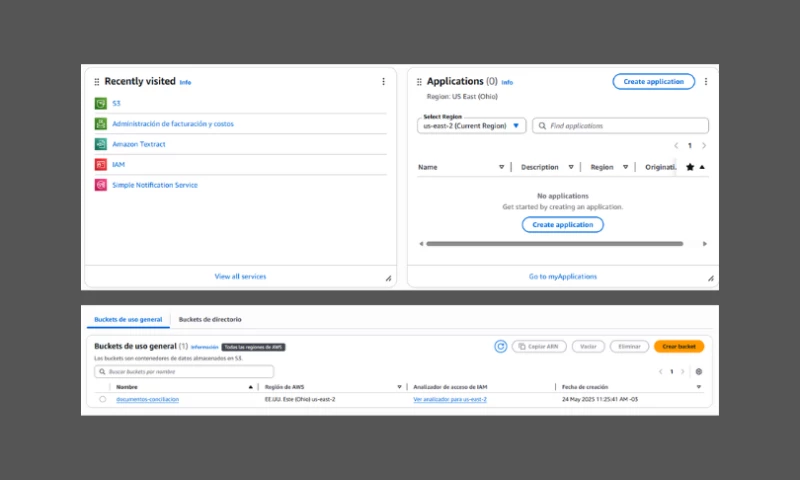The height and width of the screenshot is (480, 800).
Task: Click Info link next to Recently visited
Action: pyautogui.click(x=185, y=82)
